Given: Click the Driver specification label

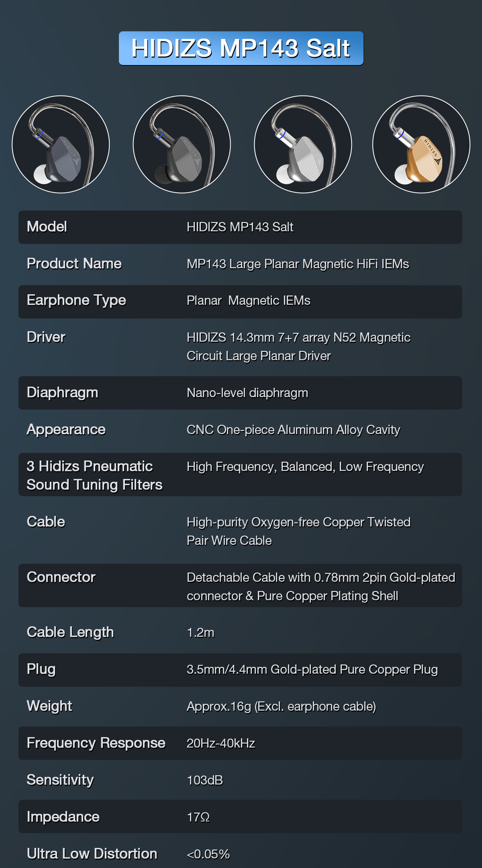Looking at the screenshot, I should tap(46, 337).
